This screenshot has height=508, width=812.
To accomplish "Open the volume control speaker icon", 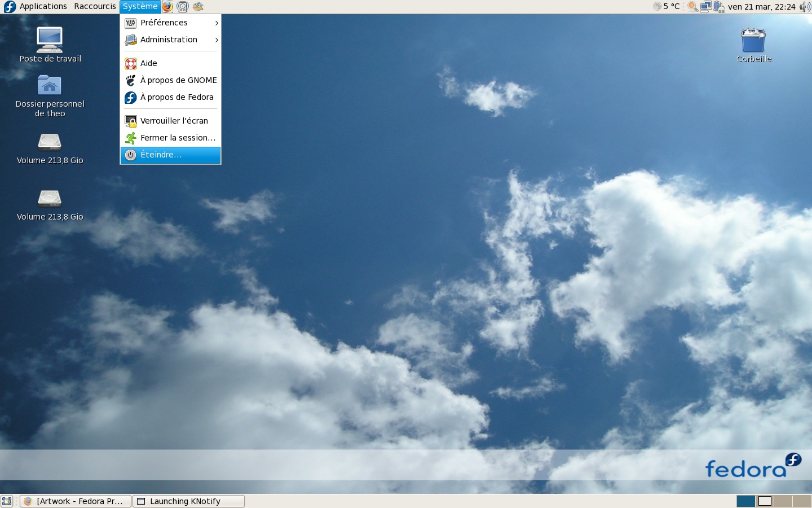I will click(805, 7).
